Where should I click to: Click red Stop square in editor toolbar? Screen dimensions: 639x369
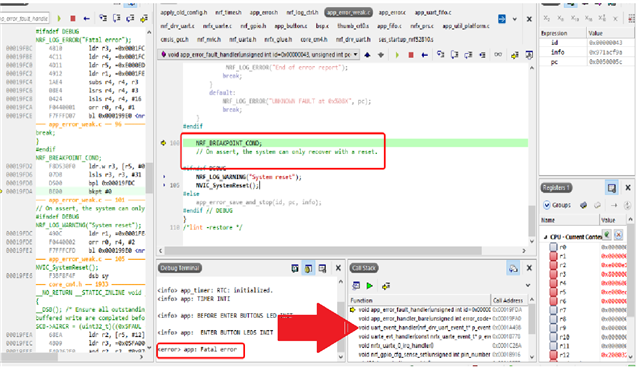tap(411, 55)
